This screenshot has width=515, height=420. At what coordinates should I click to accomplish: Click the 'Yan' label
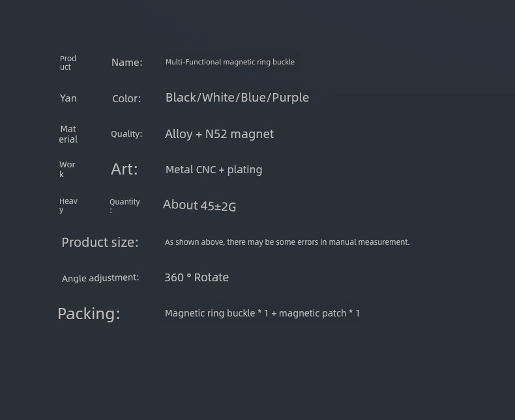[68, 98]
